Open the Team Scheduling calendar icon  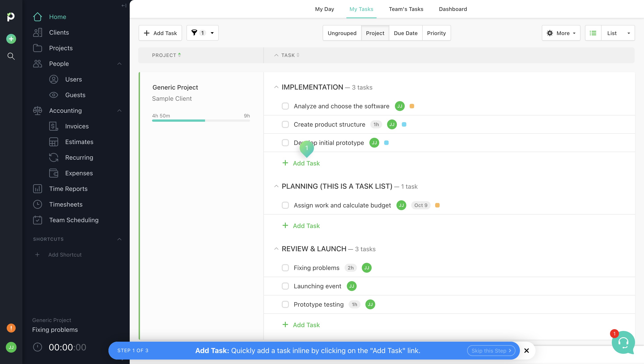[x=38, y=220]
